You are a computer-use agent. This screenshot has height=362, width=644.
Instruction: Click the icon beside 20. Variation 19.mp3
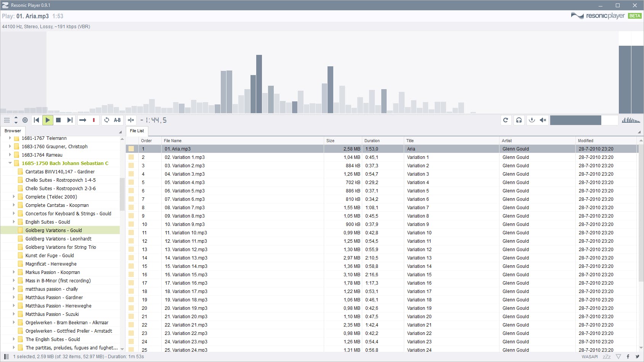pyautogui.click(x=131, y=308)
